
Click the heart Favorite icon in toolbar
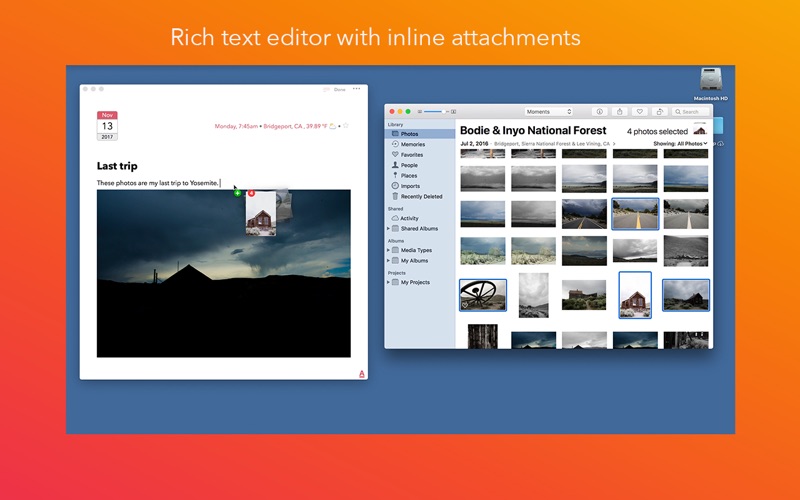pos(640,112)
